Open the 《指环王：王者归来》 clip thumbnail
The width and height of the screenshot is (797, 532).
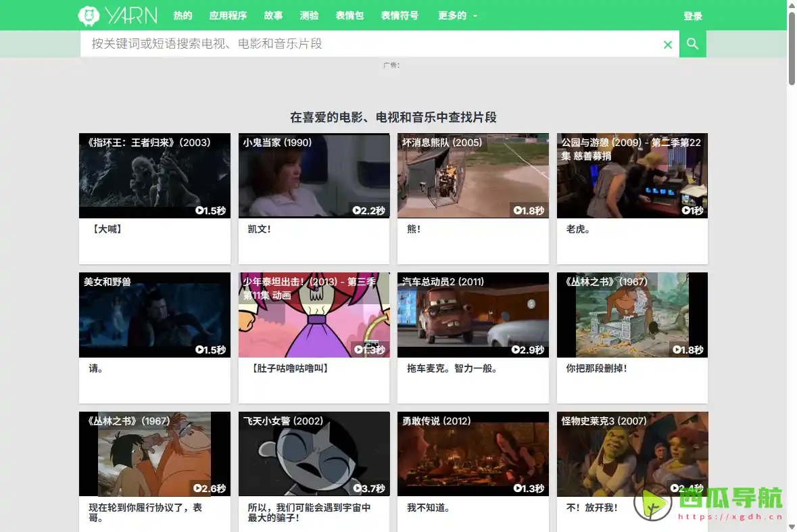(x=154, y=176)
